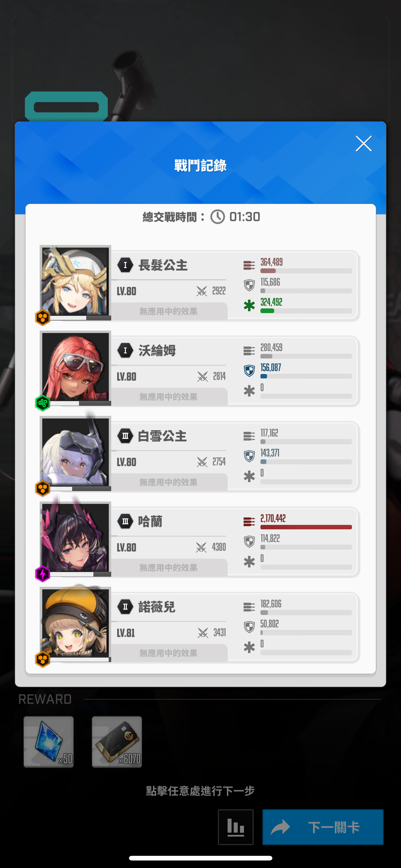Screen dimensions: 401x868
Task: Click 諾薇兒's crossed swords power icon
Action: click(x=203, y=633)
